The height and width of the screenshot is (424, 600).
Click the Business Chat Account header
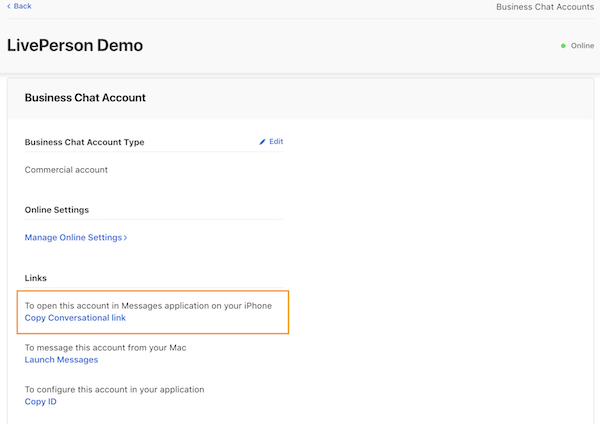click(x=85, y=98)
